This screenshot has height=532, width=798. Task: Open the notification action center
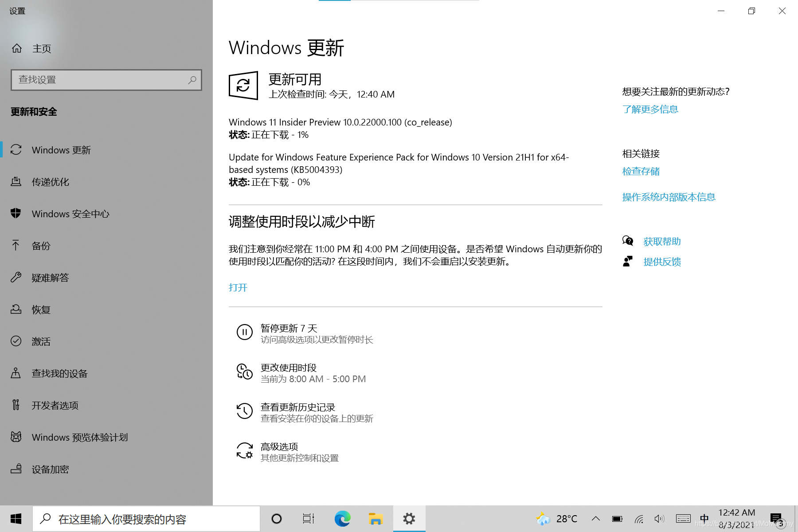[776, 519]
